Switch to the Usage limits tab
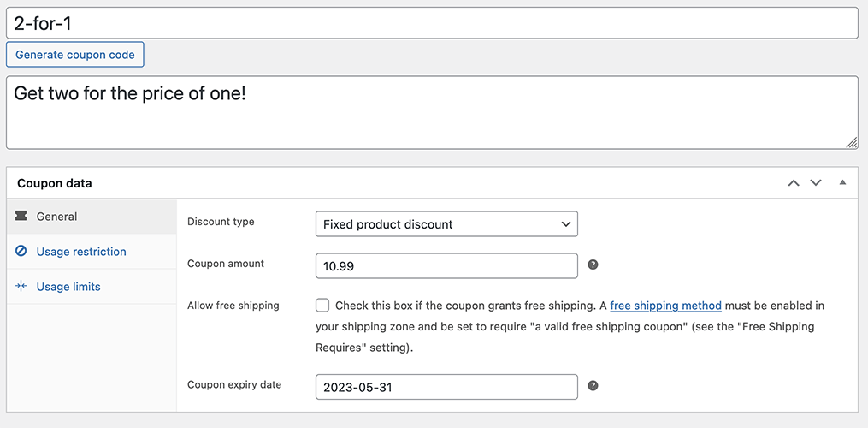Screen dimensions: 868x428 click(x=92, y=287)
